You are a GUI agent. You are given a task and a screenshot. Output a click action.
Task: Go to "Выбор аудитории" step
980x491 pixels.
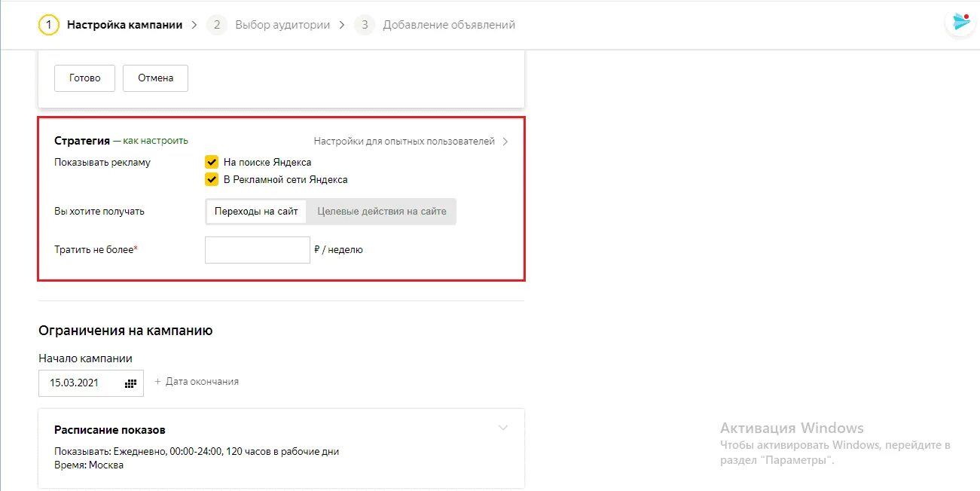pos(282,25)
